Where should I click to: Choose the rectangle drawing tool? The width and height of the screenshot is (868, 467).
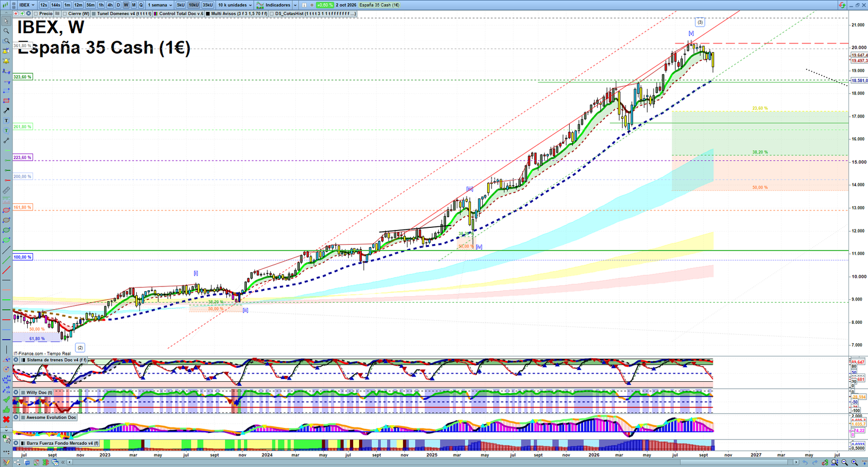click(7, 101)
